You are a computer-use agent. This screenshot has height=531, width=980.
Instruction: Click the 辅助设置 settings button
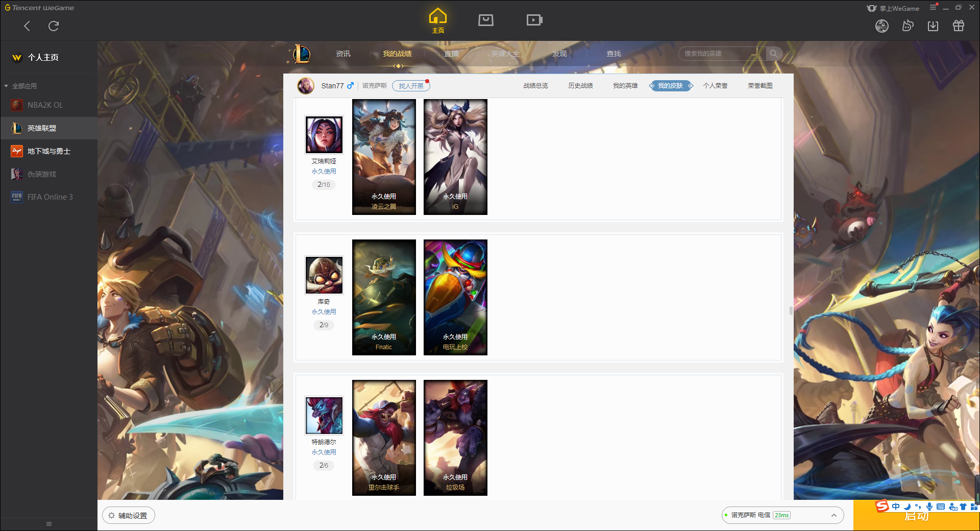pos(129,516)
